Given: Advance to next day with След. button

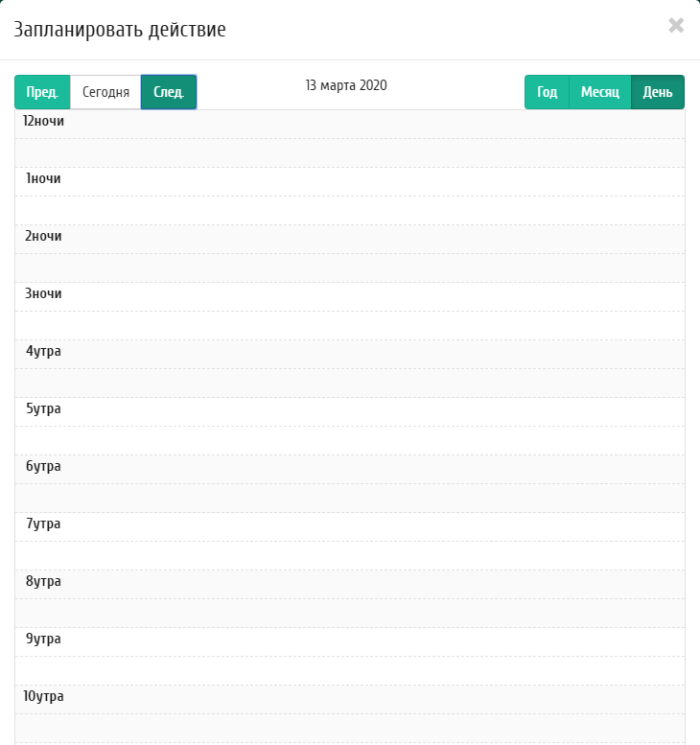Looking at the screenshot, I should 169,92.
